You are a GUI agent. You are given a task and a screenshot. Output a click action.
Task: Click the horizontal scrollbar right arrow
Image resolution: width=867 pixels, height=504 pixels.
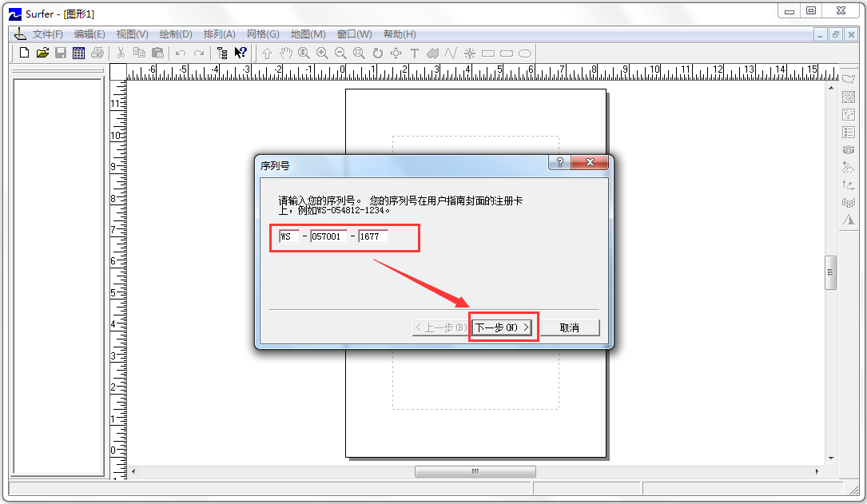[x=817, y=471]
